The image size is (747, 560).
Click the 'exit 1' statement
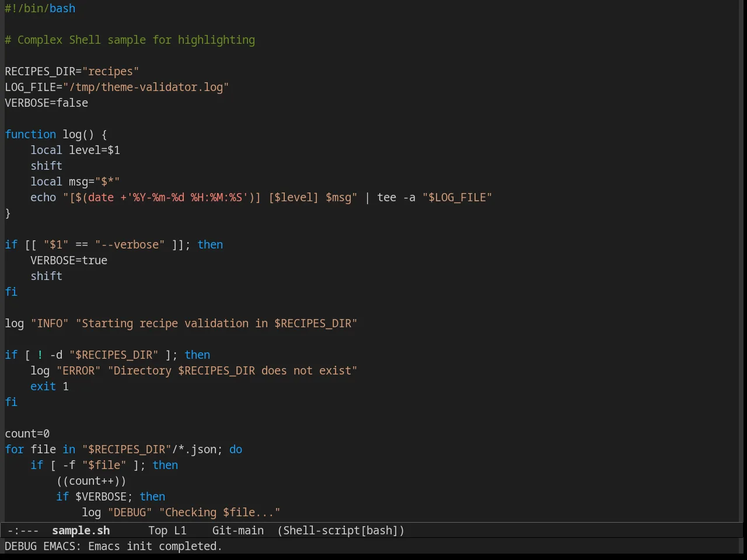(x=50, y=386)
